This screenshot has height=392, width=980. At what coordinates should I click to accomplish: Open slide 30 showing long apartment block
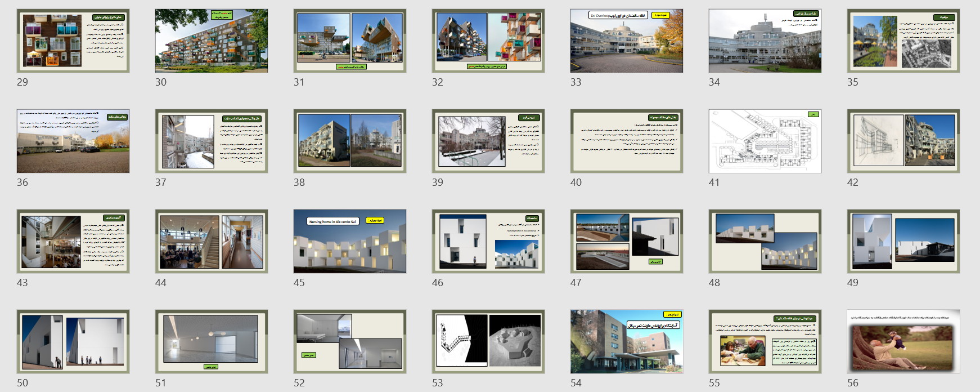pos(212,41)
